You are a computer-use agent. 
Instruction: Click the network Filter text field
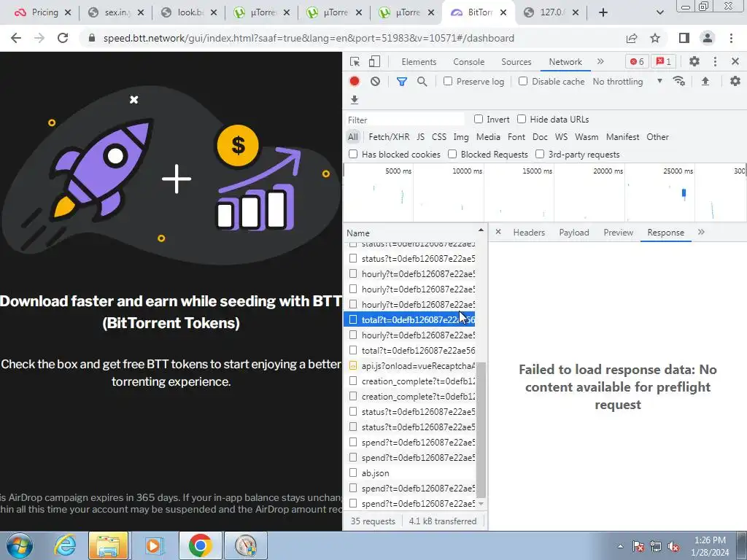(x=404, y=120)
